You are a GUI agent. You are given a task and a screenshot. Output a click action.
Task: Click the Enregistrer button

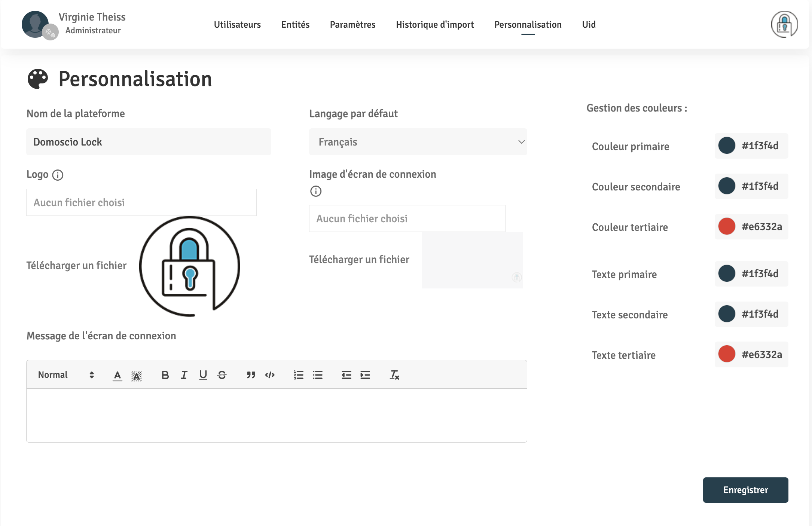(x=745, y=490)
